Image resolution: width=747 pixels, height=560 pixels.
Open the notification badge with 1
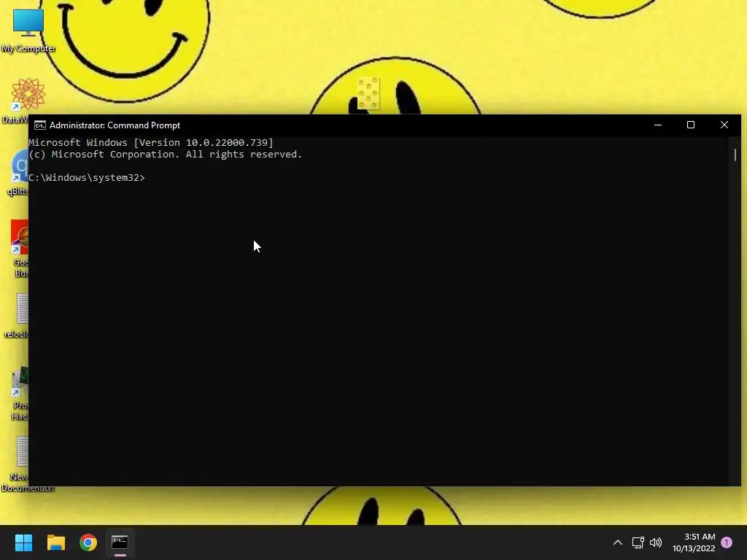(727, 542)
